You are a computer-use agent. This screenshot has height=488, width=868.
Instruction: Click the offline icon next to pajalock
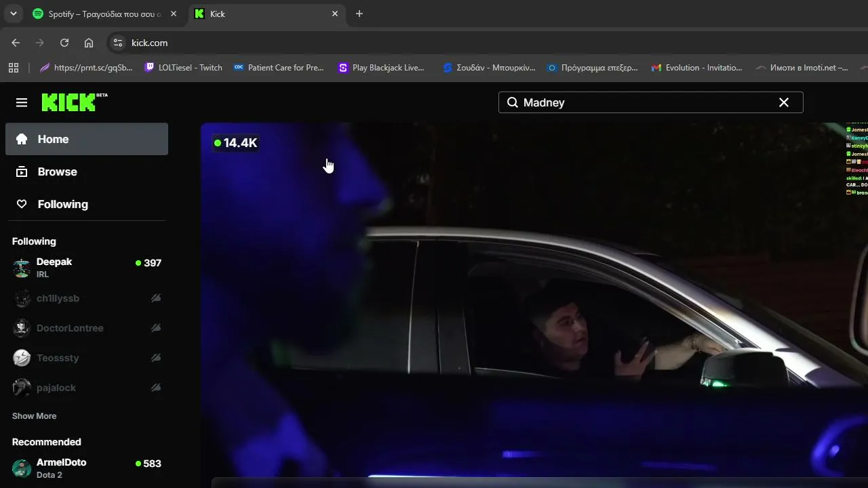156,388
